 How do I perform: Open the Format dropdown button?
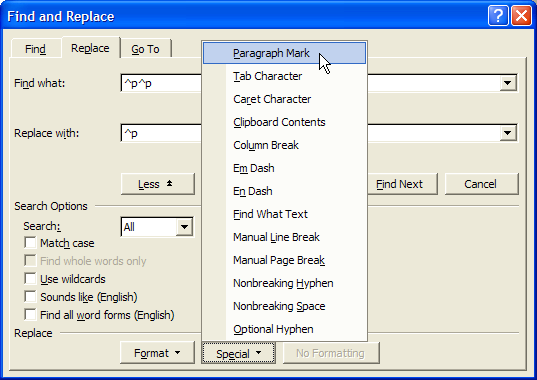coord(157,353)
